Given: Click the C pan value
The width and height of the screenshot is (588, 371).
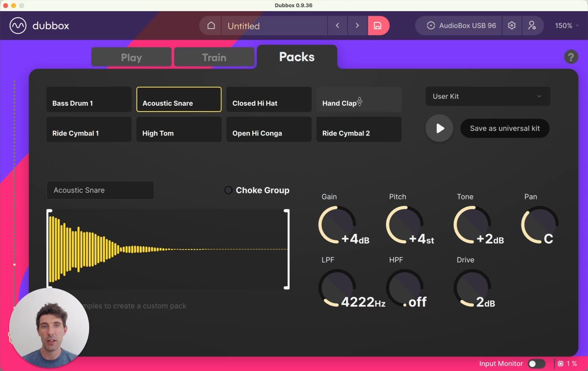Looking at the screenshot, I should click(x=549, y=239).
